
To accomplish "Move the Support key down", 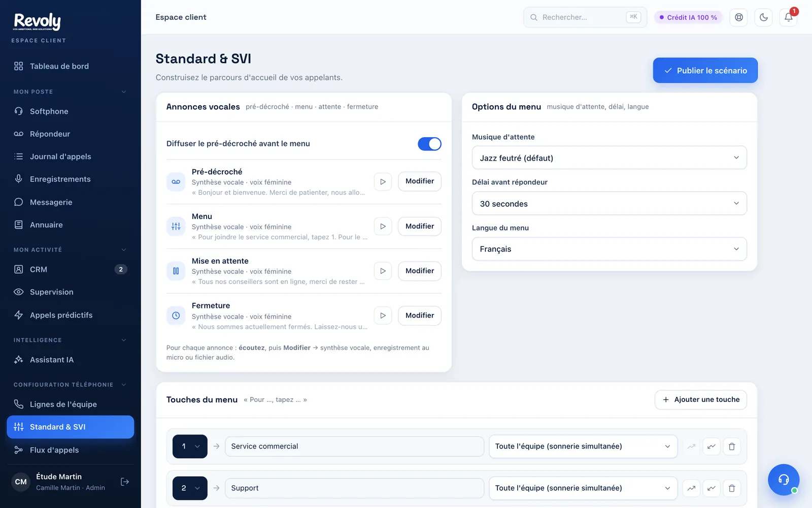I will tap(712, 488).
